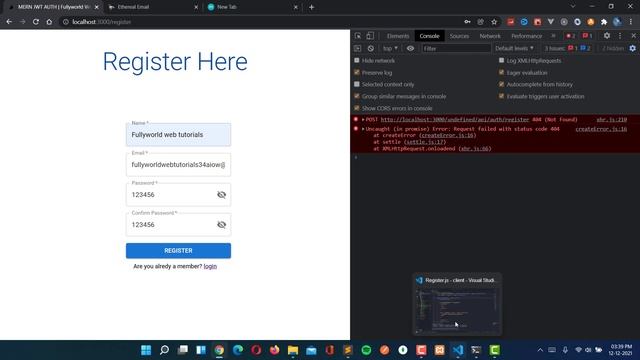Image resolution: width=640 pixels, height=360 pixels.
Task: Enable Log XMLHttpRequests checkbox
Action: tap(502, 60)
